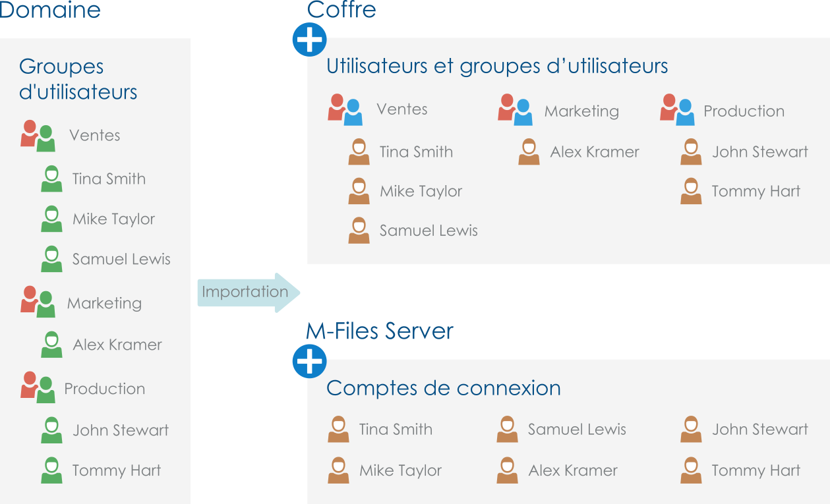The width and height of the screenshot is (830, 504).
Task: Click the blue plus icon beside M-Files Server
Action: (x=309, y=362)
